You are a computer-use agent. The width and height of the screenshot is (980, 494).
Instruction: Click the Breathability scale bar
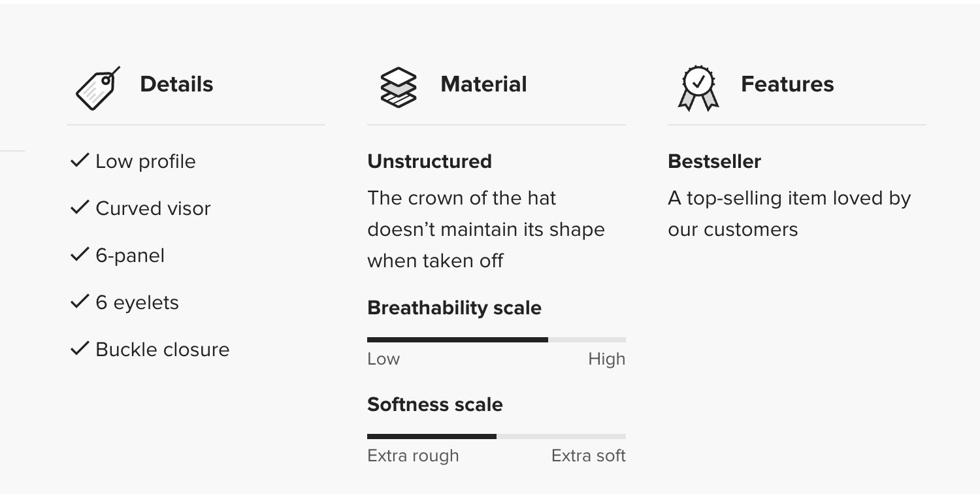496,340
